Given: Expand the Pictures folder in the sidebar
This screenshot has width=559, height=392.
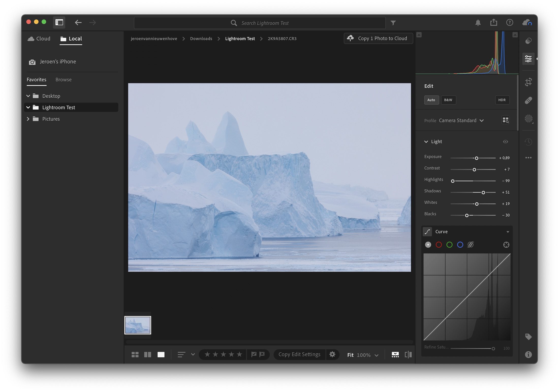Looking at the screenshot, I should pos(28,119).
